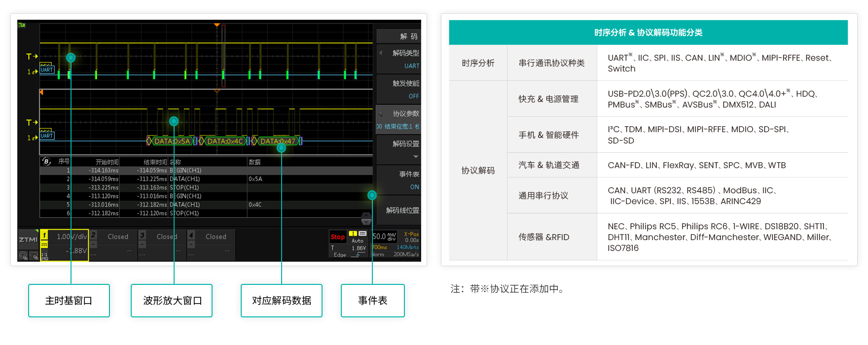Click the DATA:0x47 decoded packet label
Image resolution: width=868 pixels, height=345 pixels.
click(278, 141)
